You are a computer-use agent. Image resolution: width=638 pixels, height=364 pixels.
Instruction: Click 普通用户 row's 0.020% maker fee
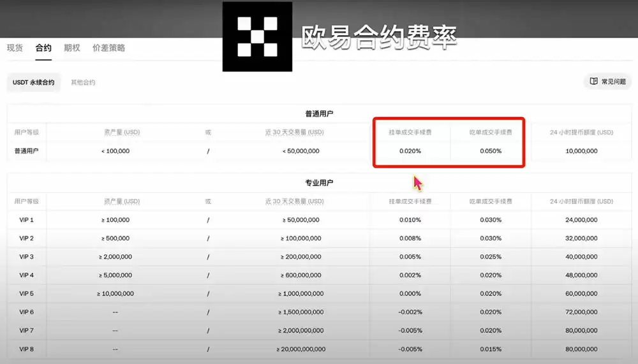pos(410,151)
